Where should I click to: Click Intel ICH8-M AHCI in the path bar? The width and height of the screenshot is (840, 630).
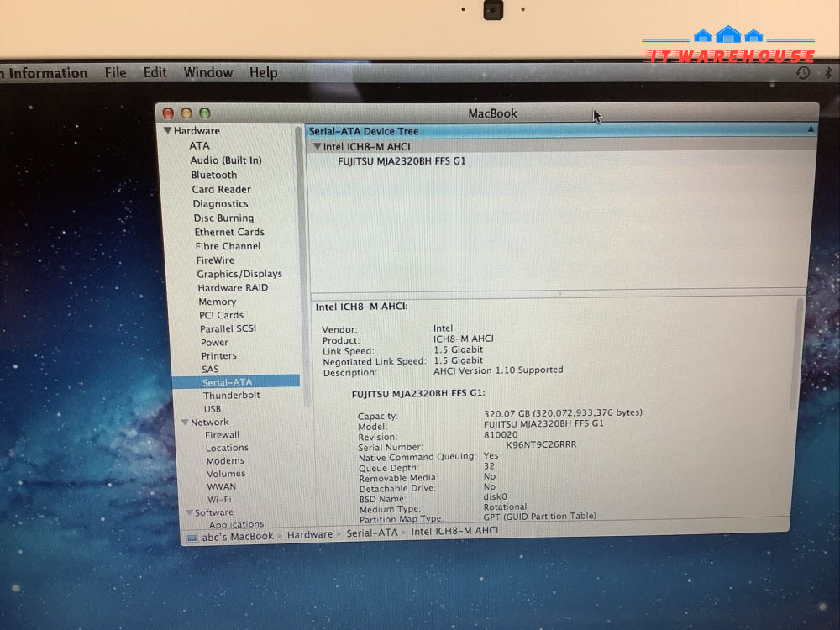point(454,531)
